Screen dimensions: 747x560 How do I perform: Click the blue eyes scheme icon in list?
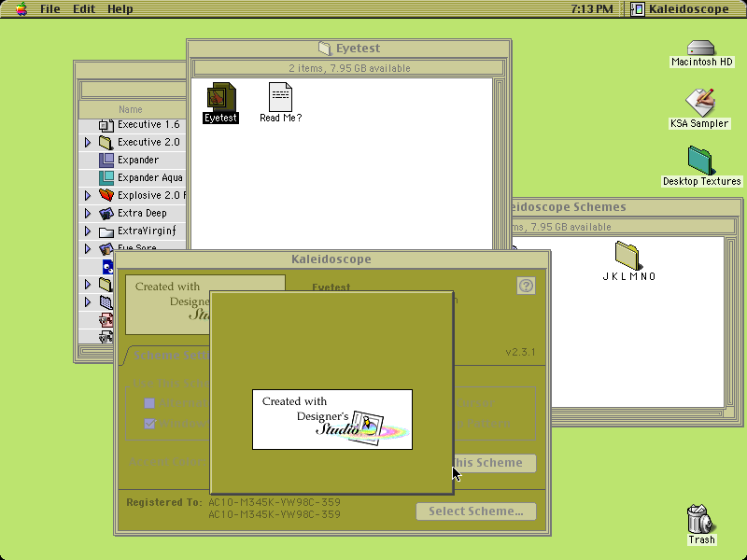pyautogui.click(x=108, y=267)
